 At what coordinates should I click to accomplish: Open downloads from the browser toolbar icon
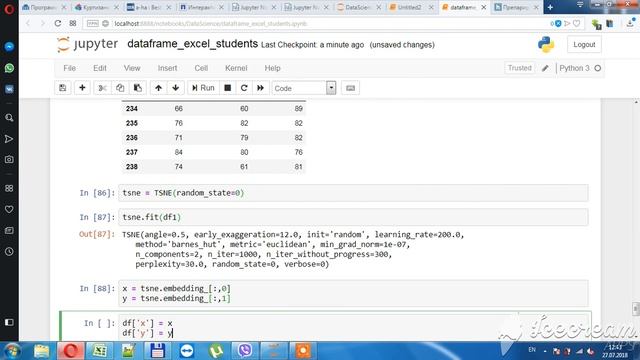tap(630, 24)
